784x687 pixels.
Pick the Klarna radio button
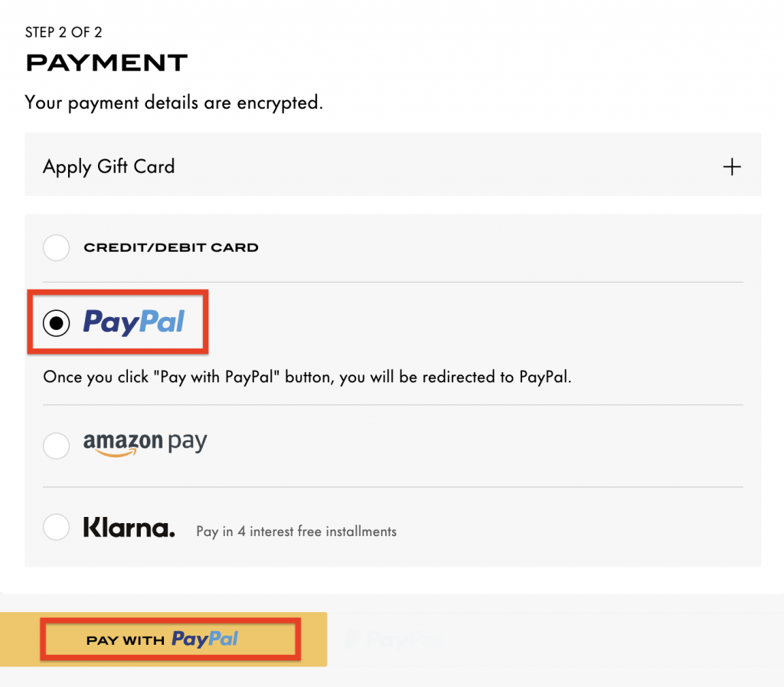pos(57,528)
